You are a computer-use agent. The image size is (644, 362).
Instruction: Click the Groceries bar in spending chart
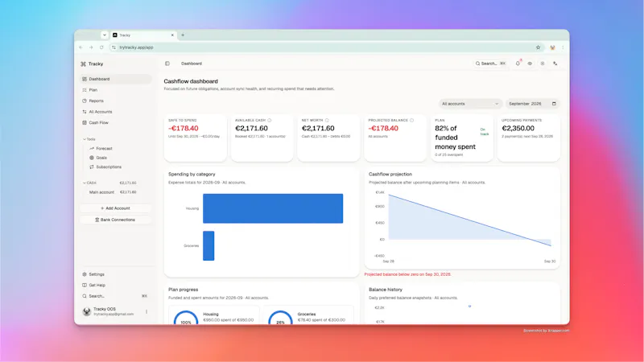(x=208, y=246)
